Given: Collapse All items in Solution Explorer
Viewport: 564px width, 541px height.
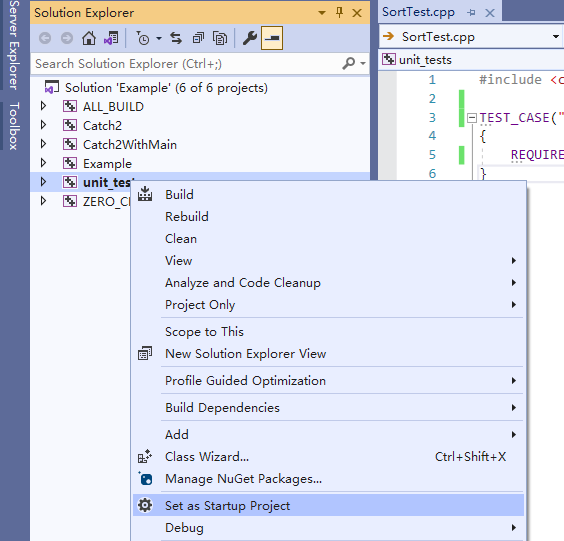Looking at the screenshot, I should 198,38.
